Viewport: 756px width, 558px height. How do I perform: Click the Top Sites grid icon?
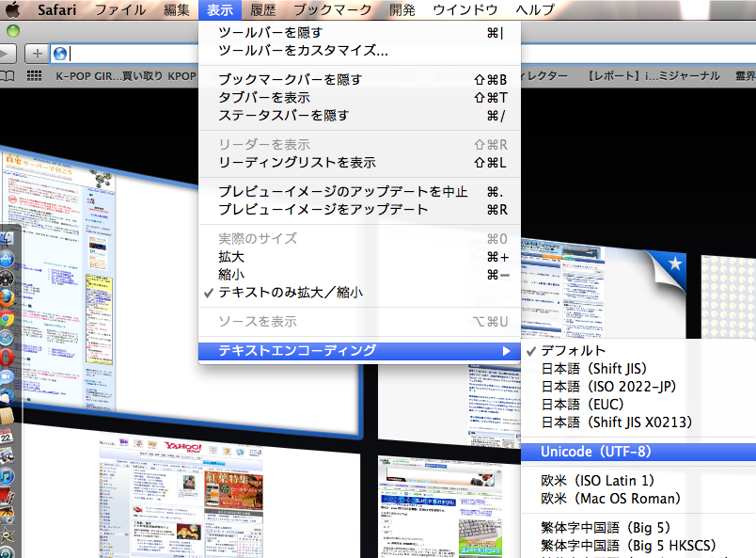click(x=34, y=76)
